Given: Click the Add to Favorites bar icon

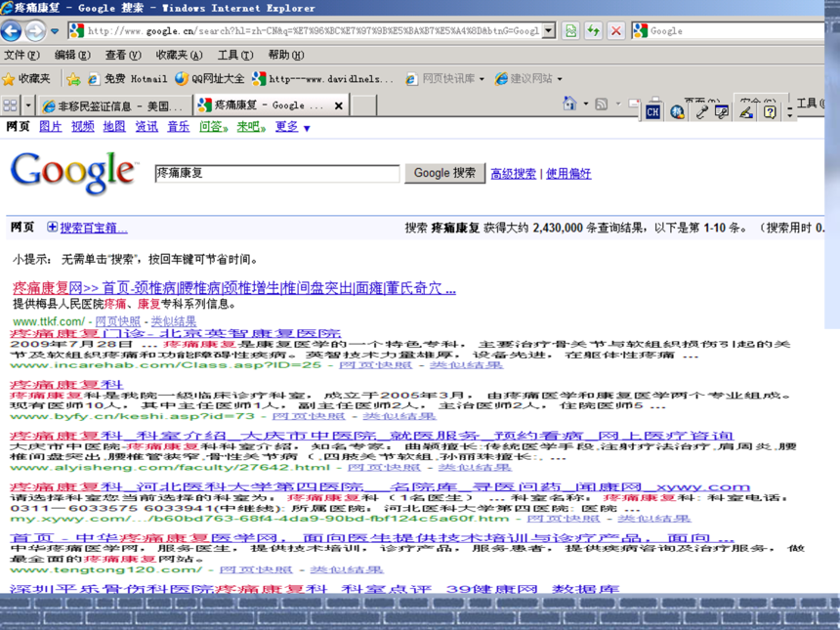Looking at the screenshot, I should pyautogui.click(x=73, y=79).
